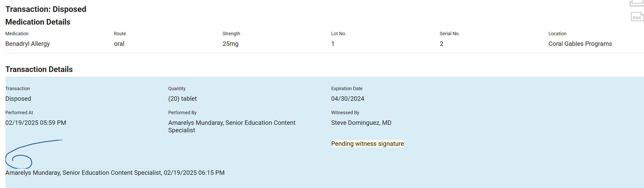This screenshot has height=188, width=644.
Task: Click the Transaction: Disposed page title
Action: coord(46,9)
